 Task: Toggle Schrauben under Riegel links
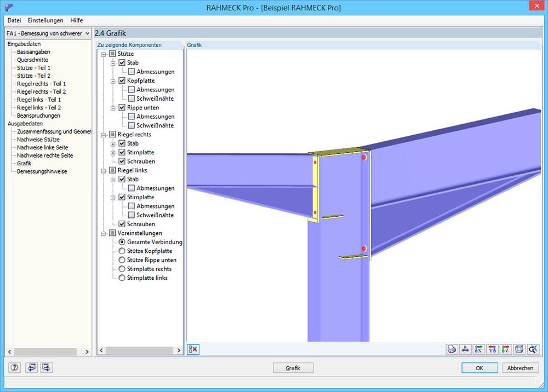[122, 224]
